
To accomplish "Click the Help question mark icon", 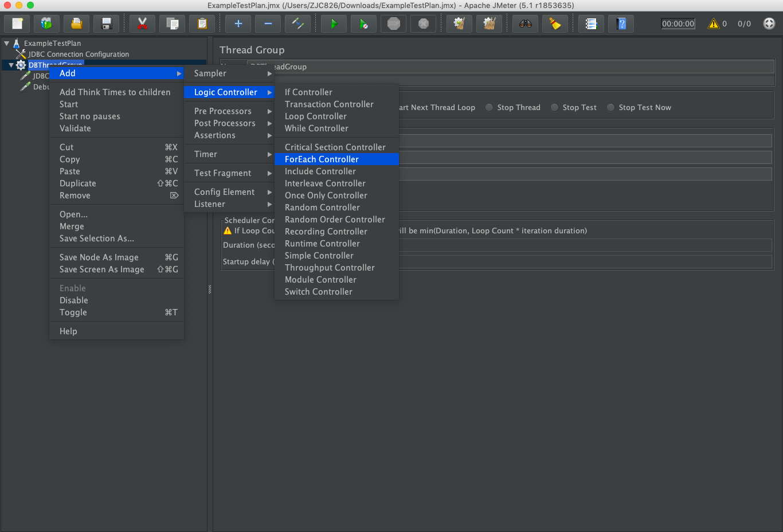I will point(621,24).
